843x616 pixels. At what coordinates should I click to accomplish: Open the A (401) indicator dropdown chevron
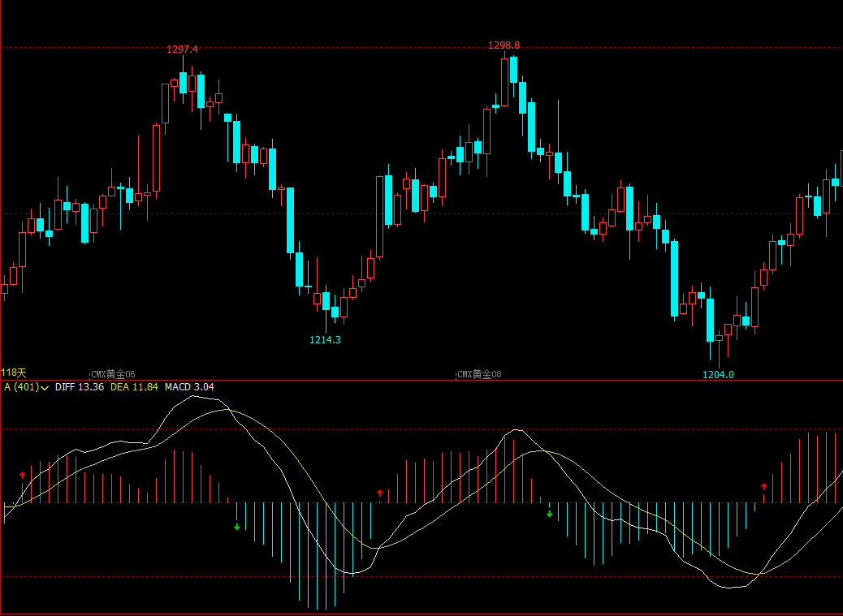(45, 388)
